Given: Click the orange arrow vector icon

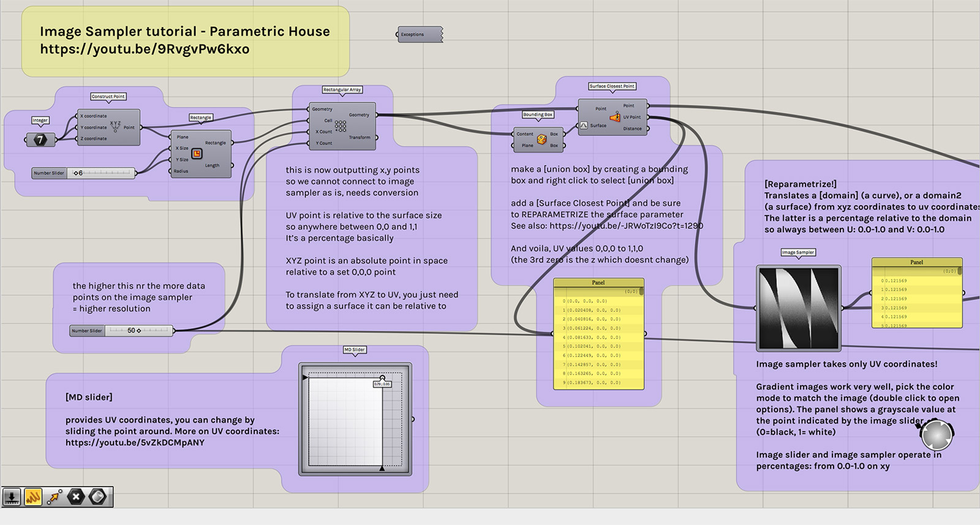Looking at the screenshot, I should tap(55, 497).
